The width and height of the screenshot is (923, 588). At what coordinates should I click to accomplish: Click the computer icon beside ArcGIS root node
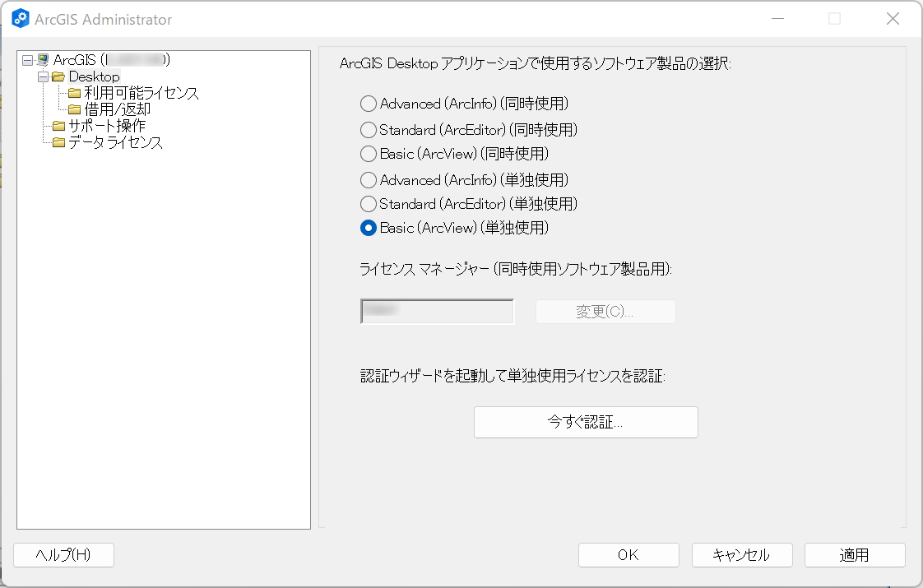[x=43, y=60]
